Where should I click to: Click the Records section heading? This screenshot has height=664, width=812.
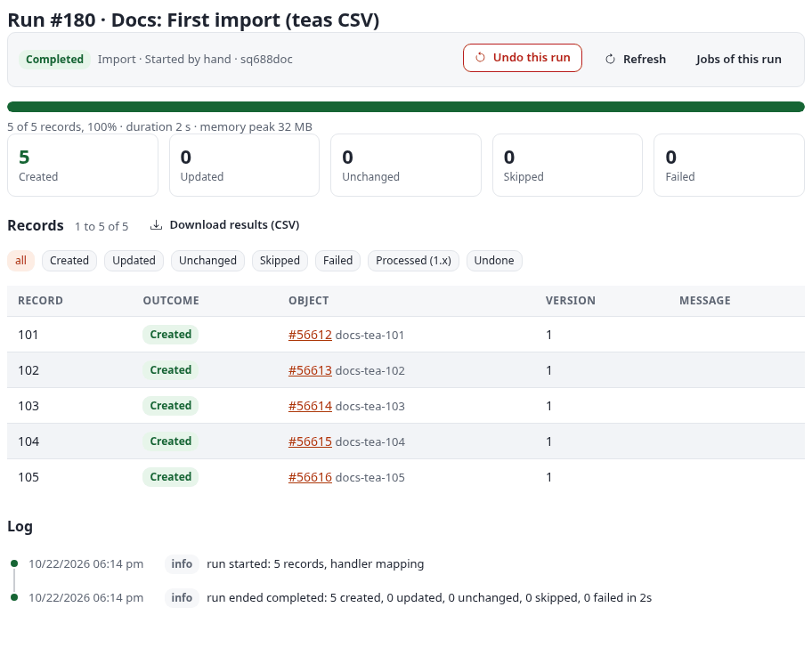pyautogui.click(x=36, y=226)
